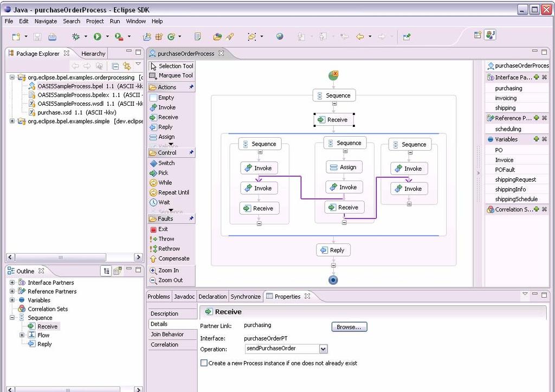
Task: Pin the Actions palette drawer
Action: click(x=191, y=87)
